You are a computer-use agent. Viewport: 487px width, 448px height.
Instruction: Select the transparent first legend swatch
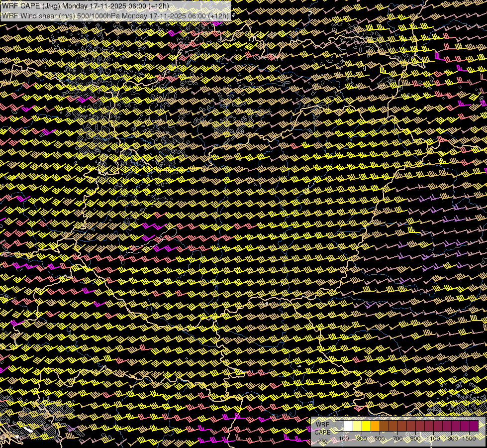[339, 426]
